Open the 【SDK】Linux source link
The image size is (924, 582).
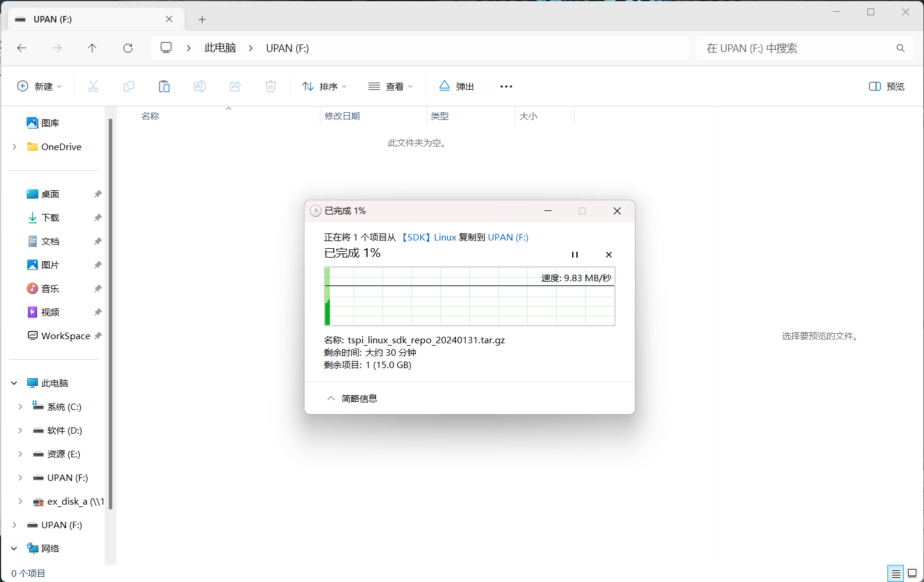[429, 237]
